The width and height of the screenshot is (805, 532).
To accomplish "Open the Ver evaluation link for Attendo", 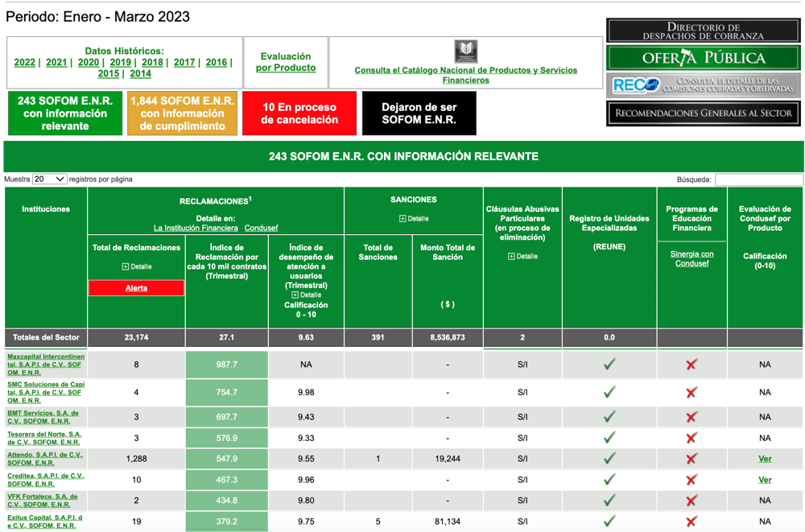I will coord(765,459).
